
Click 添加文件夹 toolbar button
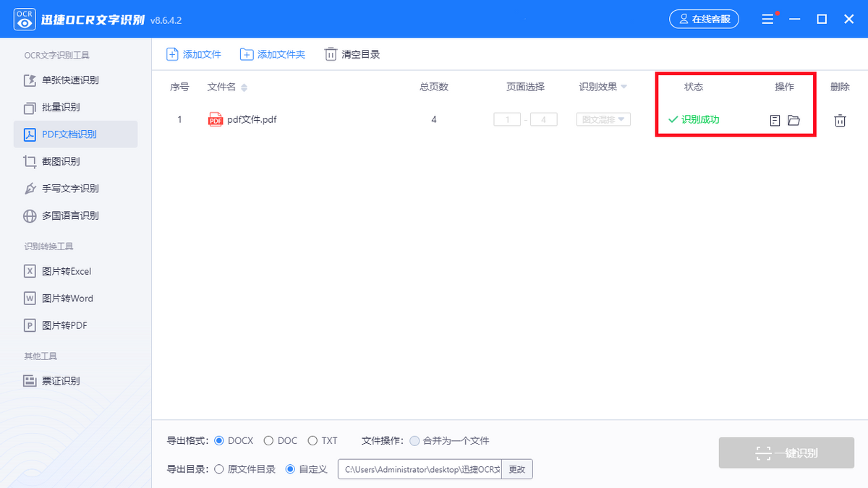[273, 54]
